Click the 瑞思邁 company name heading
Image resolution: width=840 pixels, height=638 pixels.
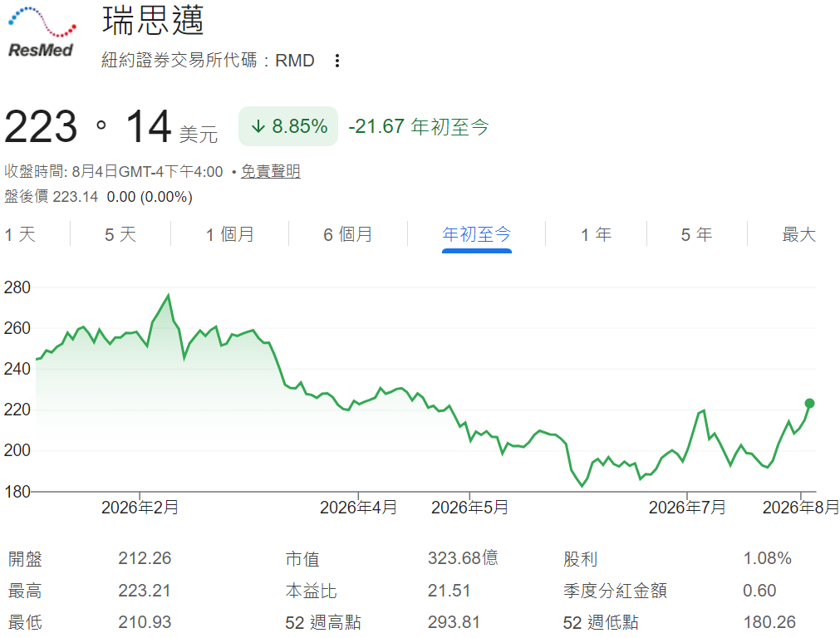pos(153,21)
